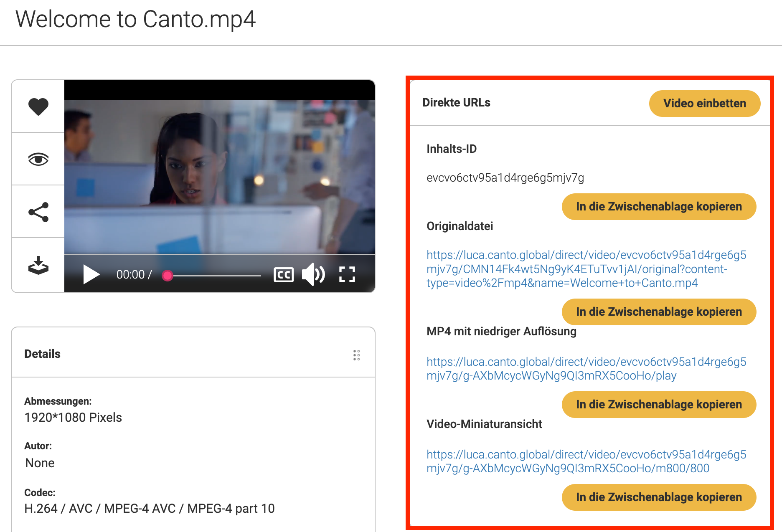The width and height of the screenshot is (782, 532).
Task: Click the pink video progress handle
Action: 168,275
